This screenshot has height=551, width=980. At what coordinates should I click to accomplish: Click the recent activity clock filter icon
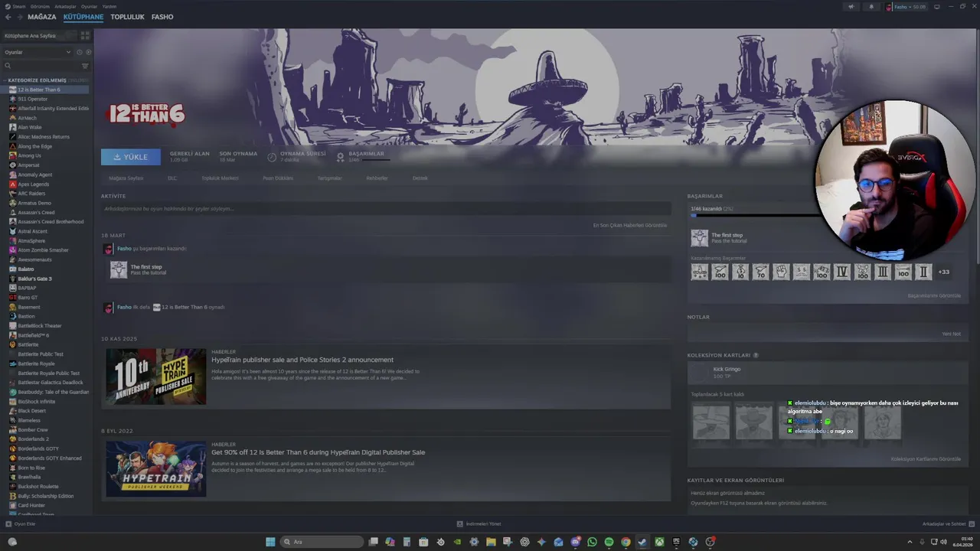(80, 52)
